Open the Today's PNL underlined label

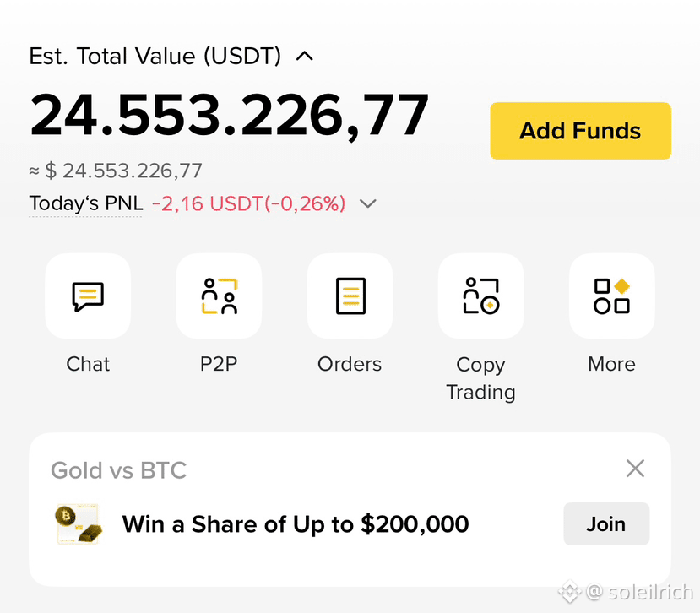pyautogui.click(x=86, y=203)
